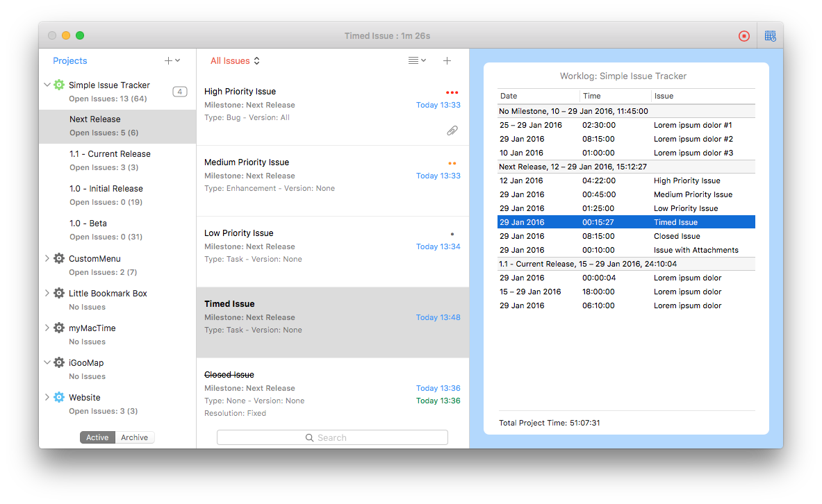Expand the Little Bookmark Box project
Screen dimensions: 822x504
click(x=47, y=293)
